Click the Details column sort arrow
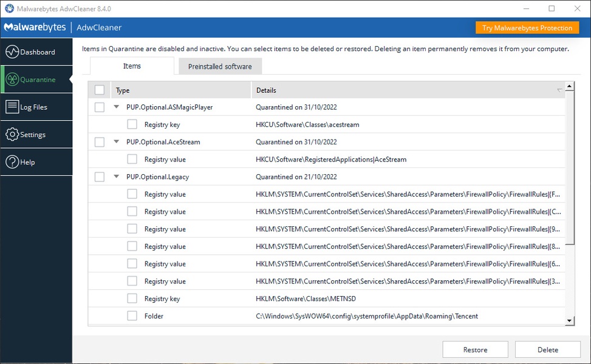 coord(559,90)
